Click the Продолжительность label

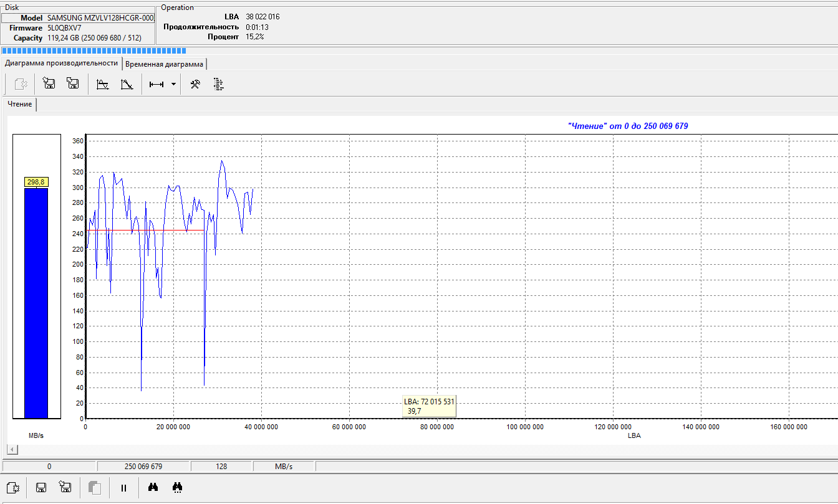pyautogui.click(x=201, y=27)
